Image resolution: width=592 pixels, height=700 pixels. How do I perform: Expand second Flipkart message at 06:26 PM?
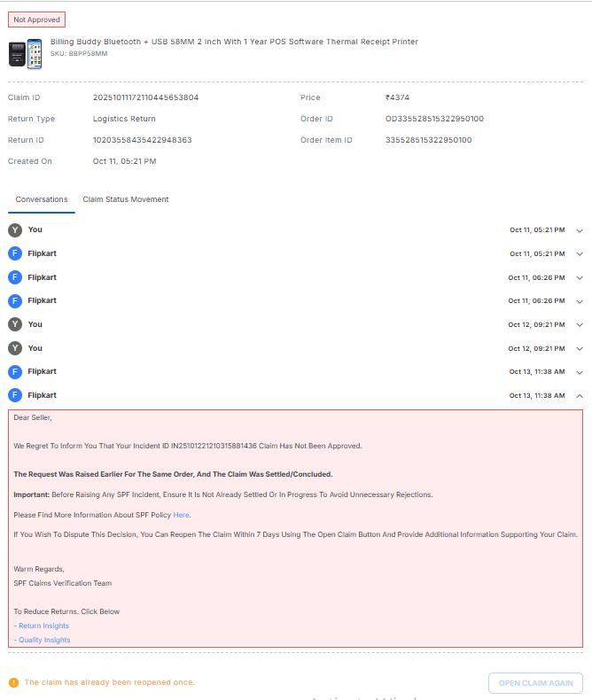580,301
